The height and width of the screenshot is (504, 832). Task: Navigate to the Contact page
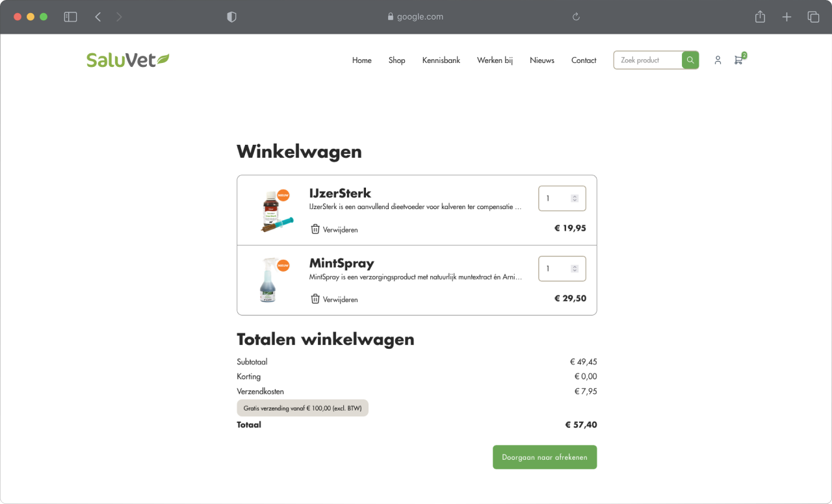point(584,60)
